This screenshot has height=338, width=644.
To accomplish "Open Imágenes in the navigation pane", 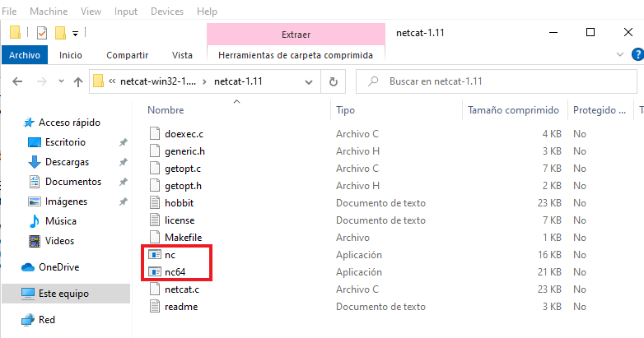I will click(x=66, y=201).
